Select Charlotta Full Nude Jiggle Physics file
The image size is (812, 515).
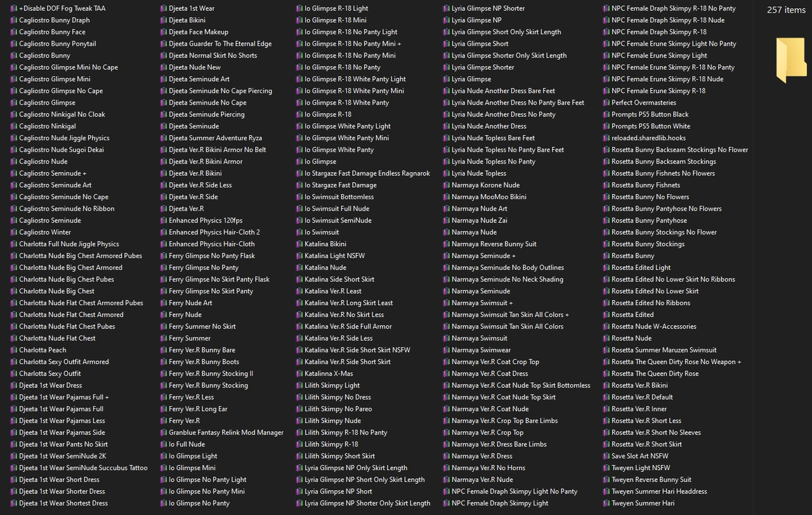[x=69, y=244]
